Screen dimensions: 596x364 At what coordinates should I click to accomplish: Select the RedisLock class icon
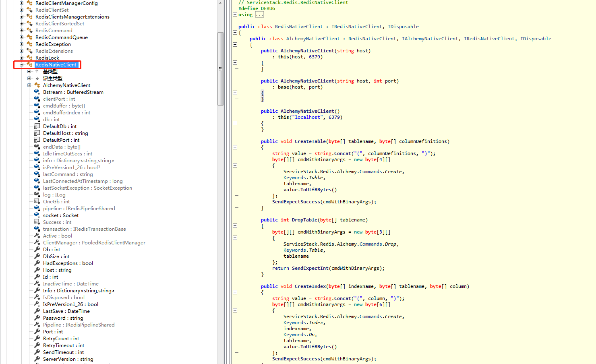(x=29, y=58)
